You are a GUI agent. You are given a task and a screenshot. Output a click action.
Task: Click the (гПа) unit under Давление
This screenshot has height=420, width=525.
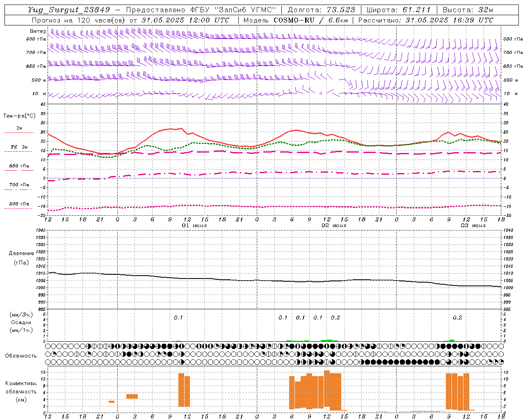coord(21,262)
